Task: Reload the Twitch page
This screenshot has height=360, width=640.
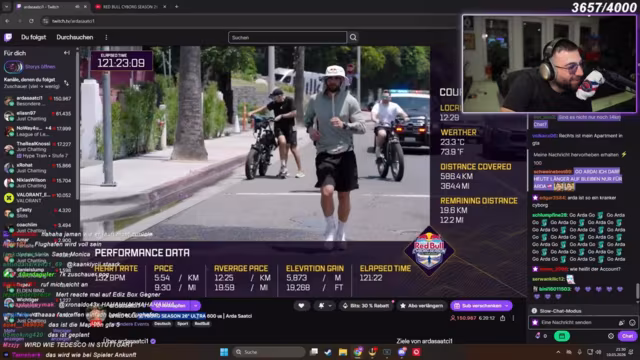Action: coord(31,21)
